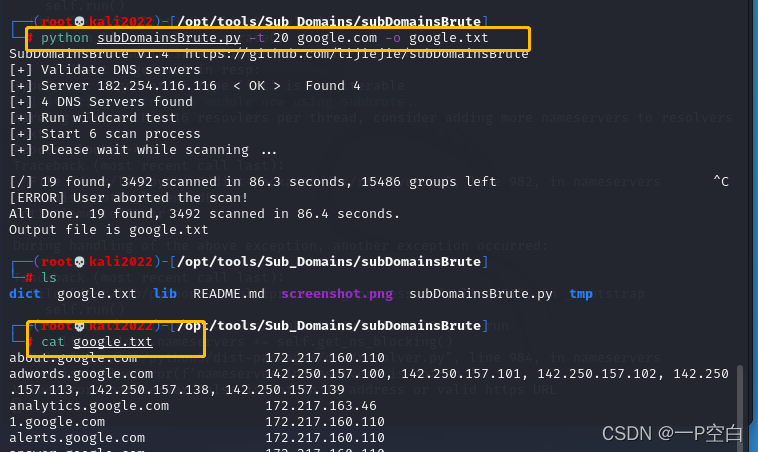This screenshot has width=758, height=452.
Task: Click google.com argument in the python command
Action: pyautogui.click(x=336, y=38)
